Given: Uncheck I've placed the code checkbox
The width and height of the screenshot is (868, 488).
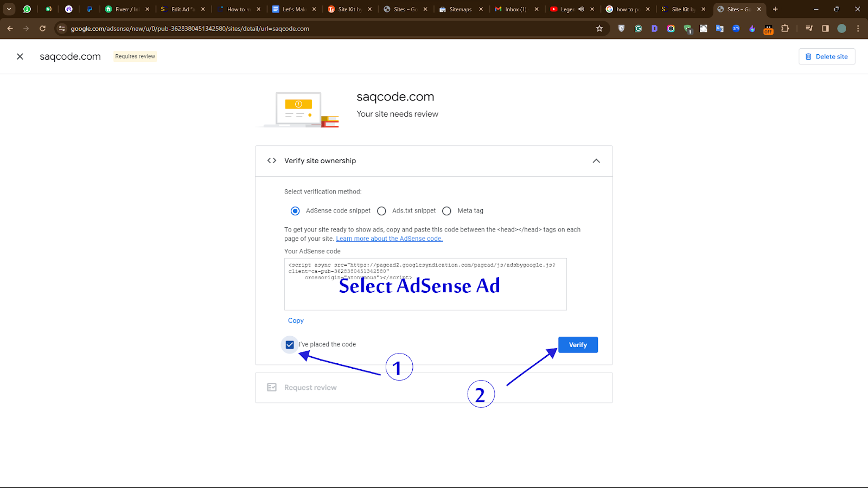Looking at the screenshot, I should 290,344.
